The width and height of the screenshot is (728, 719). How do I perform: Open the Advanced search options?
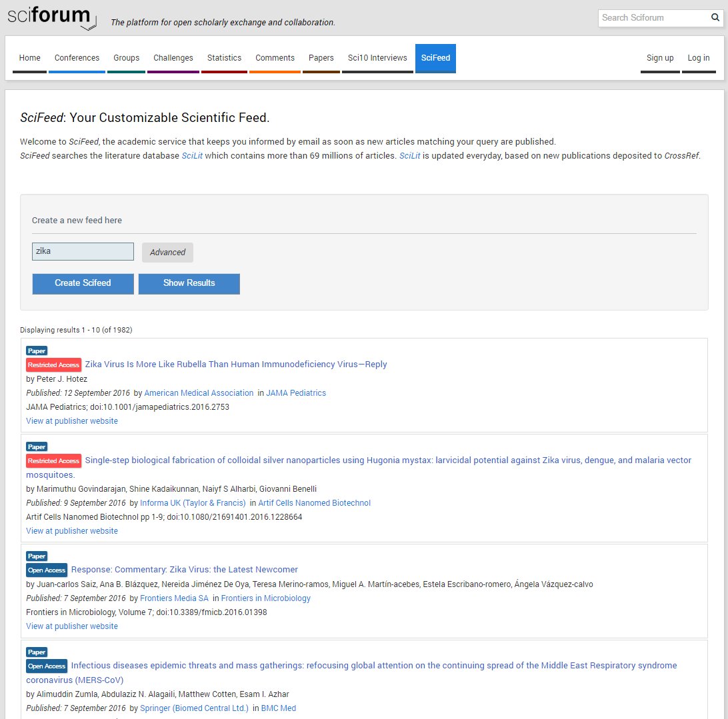pos(167,253)
